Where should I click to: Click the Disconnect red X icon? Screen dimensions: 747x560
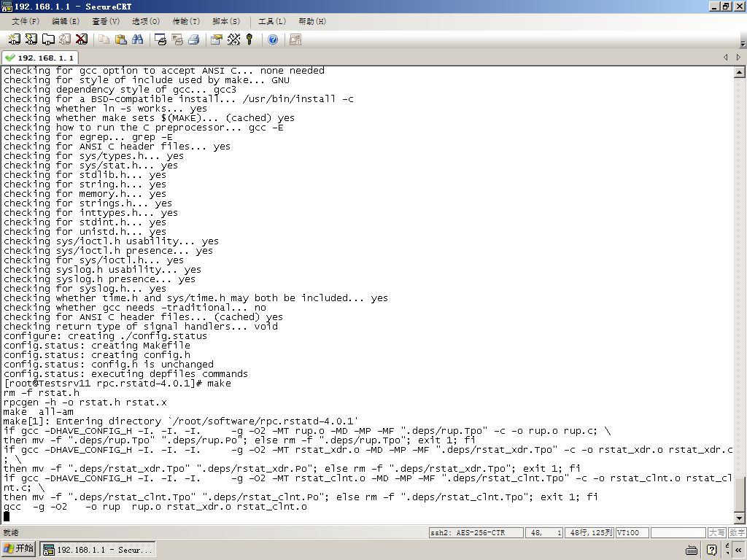pyautogui.click(x=82, y=39)
